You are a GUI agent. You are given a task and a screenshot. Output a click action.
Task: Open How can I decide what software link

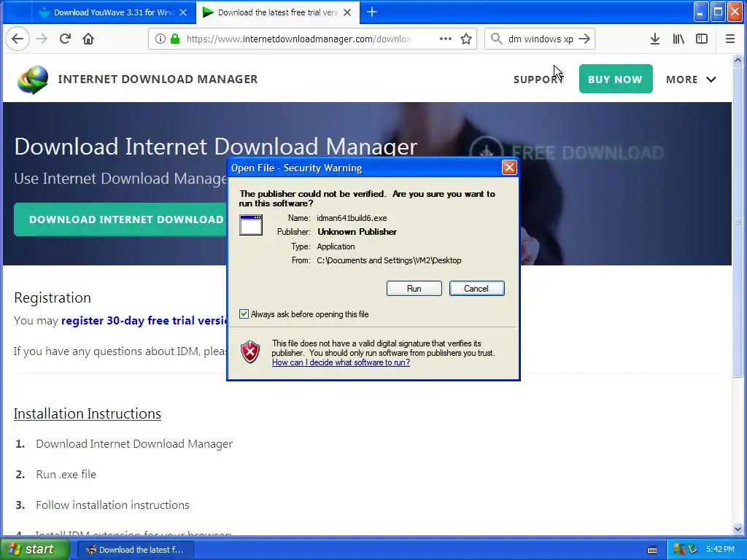click(341, 362)
